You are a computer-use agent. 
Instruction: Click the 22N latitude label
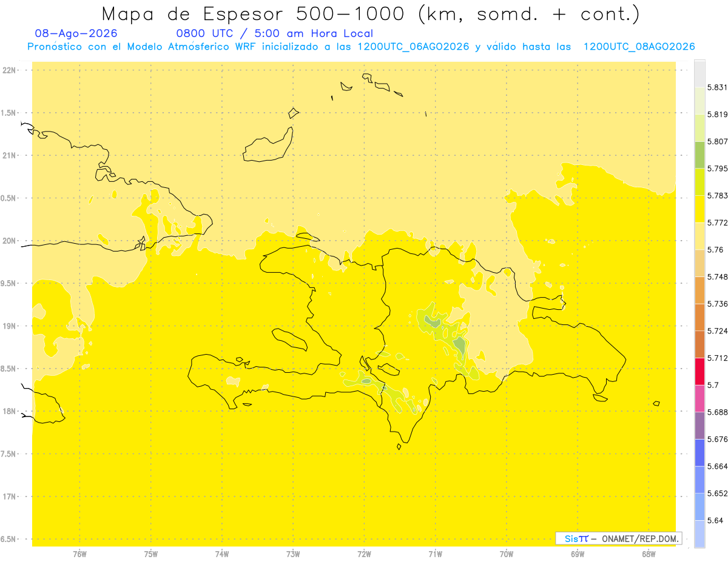9,70
